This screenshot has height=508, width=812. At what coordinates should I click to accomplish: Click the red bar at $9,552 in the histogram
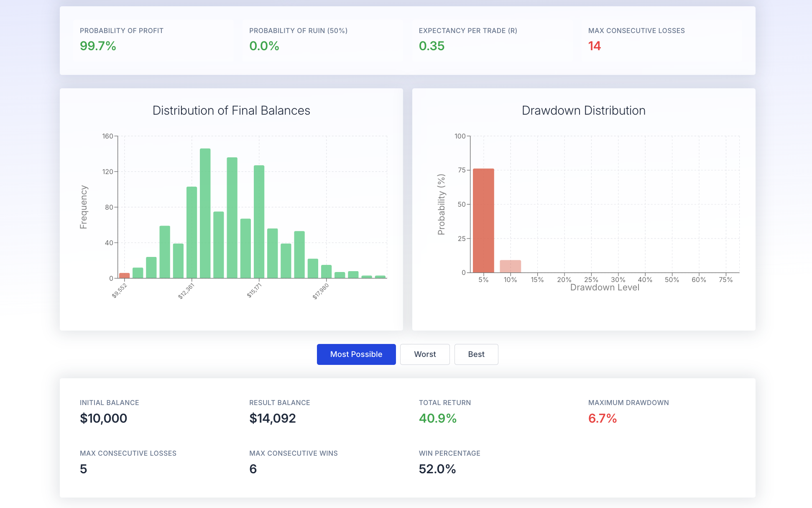[124, 276]
